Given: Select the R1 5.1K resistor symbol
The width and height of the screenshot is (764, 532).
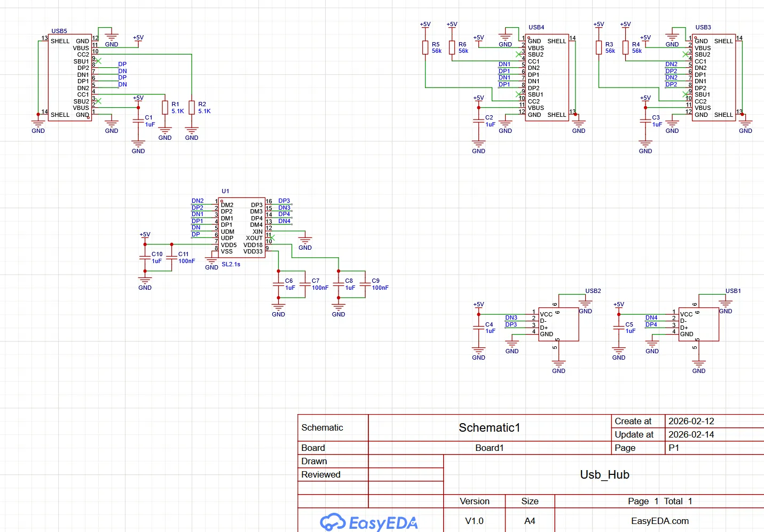Looking at the screenshot, I should pyautogui.click(x=165, y=107).
